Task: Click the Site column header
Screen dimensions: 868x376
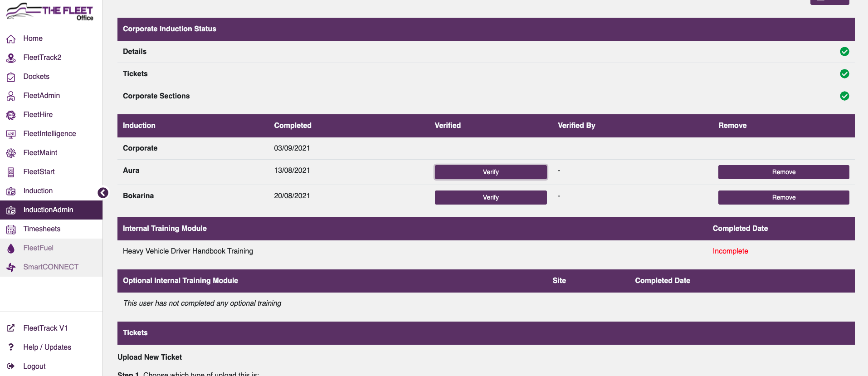Action: 559,281
